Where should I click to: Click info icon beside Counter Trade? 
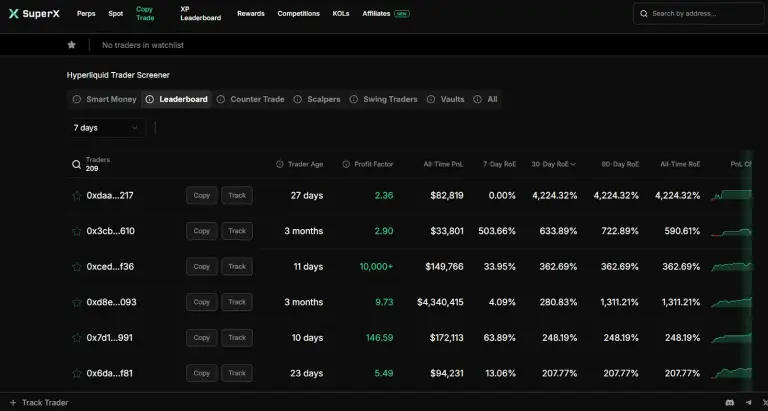[221, 99]
